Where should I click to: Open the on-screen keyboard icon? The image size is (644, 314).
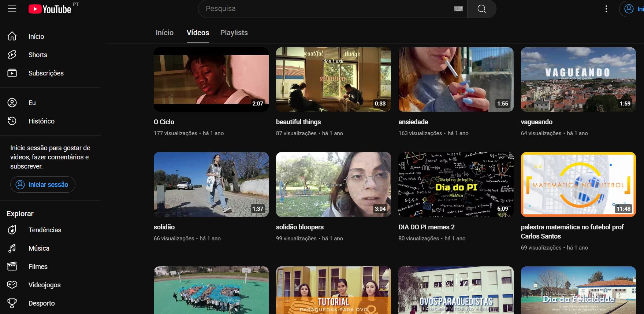tap(458, 9)
